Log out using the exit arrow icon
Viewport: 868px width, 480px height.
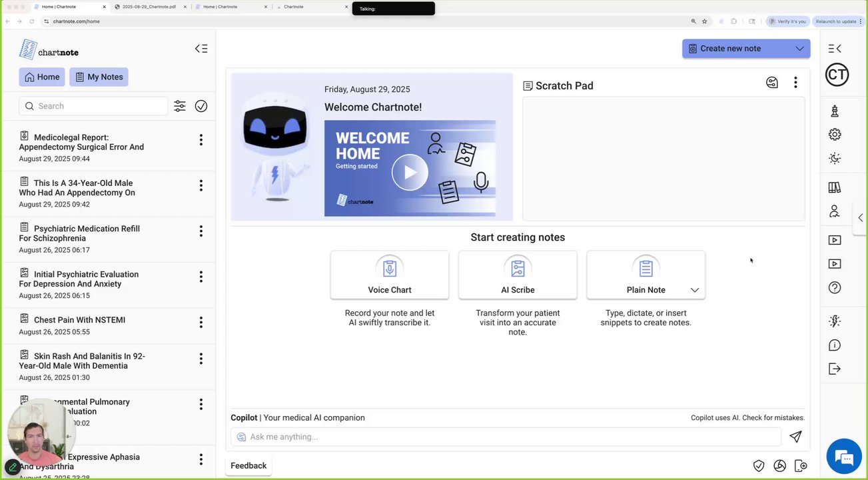click(835, 369)
